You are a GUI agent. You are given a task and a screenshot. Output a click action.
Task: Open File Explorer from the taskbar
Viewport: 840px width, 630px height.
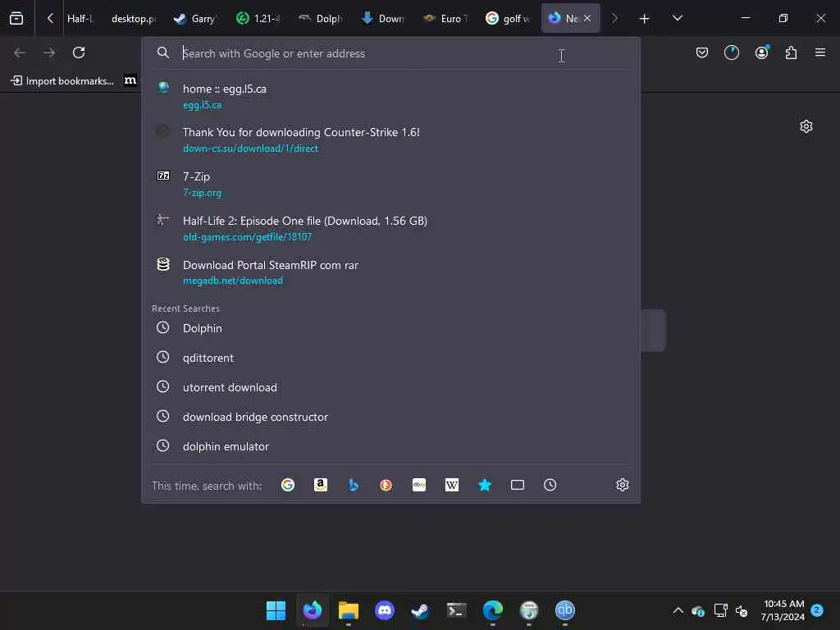[x=348, y=610]
